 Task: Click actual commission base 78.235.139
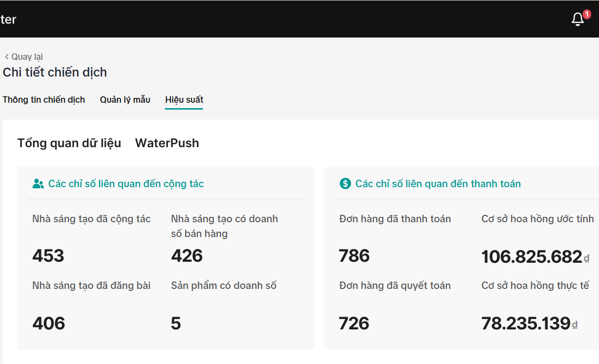[526, 324]
